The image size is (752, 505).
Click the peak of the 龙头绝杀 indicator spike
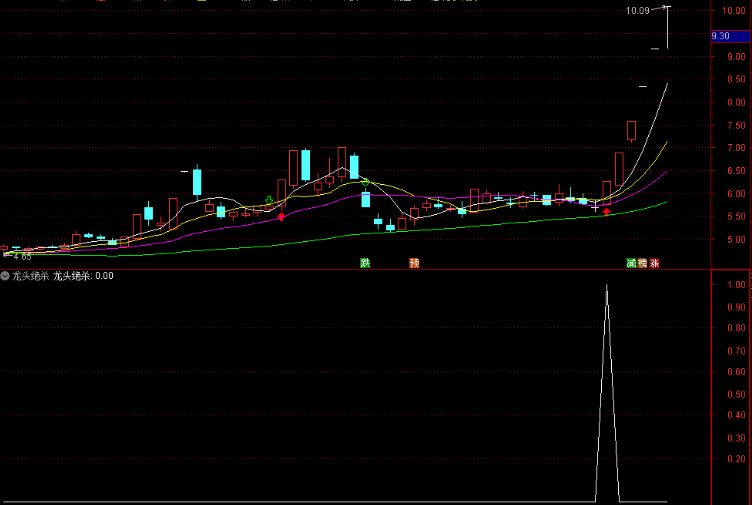click(607, 286)
